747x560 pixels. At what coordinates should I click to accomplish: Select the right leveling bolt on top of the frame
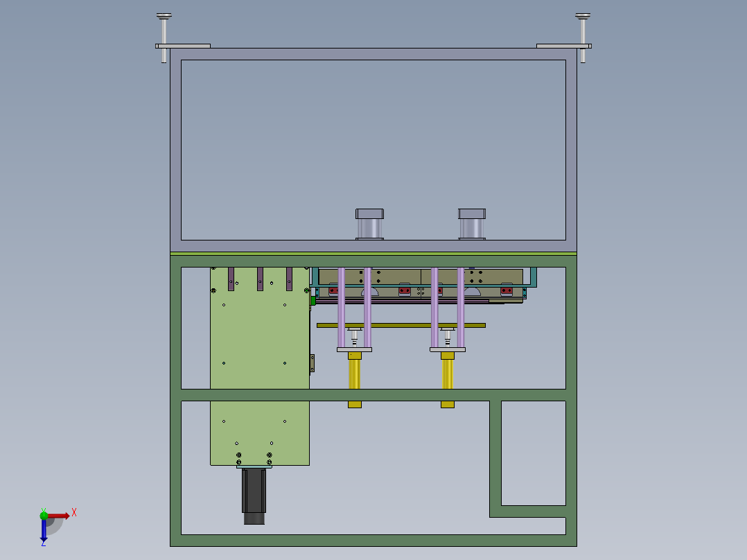tap(583, 37)
